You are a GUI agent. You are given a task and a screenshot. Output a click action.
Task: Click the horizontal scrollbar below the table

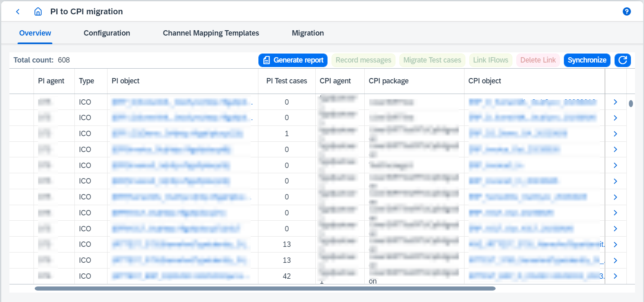(x=265, y=289)
